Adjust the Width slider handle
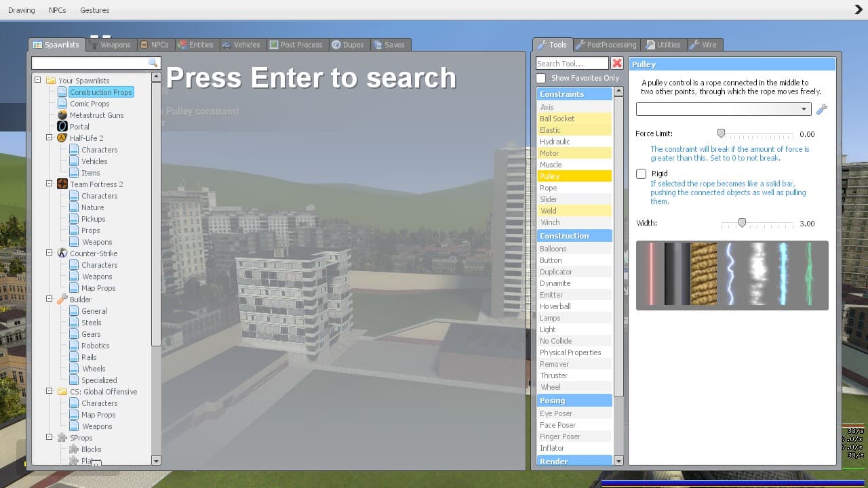The width and height of the screenshot is (868, 488). (742, 223)
